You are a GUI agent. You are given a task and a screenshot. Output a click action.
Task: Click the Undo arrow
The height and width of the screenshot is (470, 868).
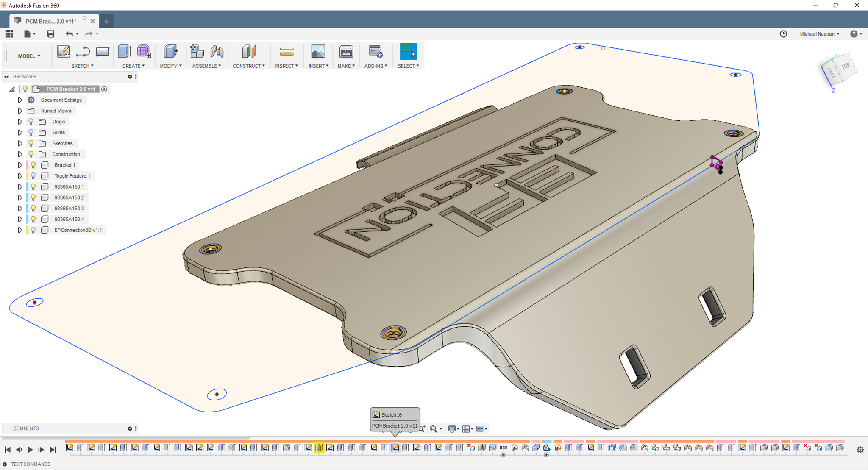pyautogui.click(x=70, y=33)
